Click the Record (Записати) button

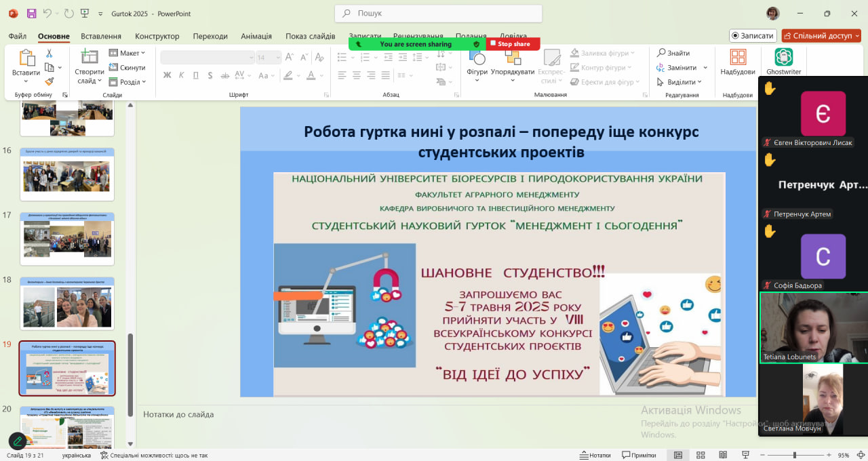pyautogui.click(x=753, y=36)
